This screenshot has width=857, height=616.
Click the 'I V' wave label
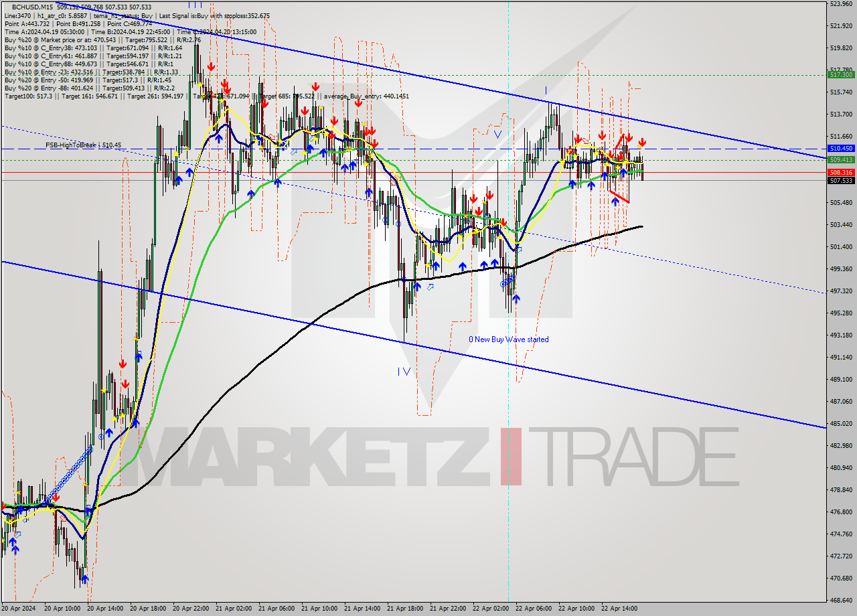click(x=404, y=372)
